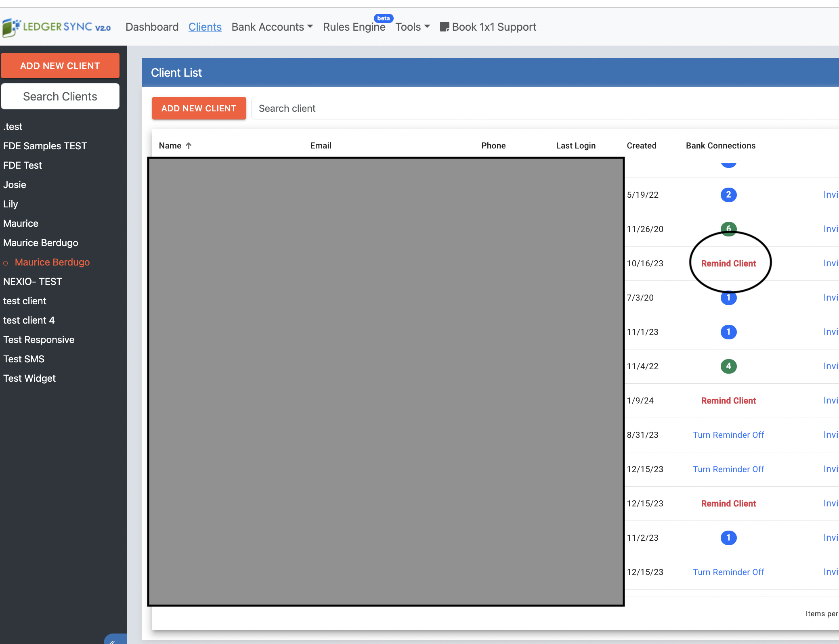Click the circled Remind Client link
Screen dimensions: 839x644
point(728,263)
